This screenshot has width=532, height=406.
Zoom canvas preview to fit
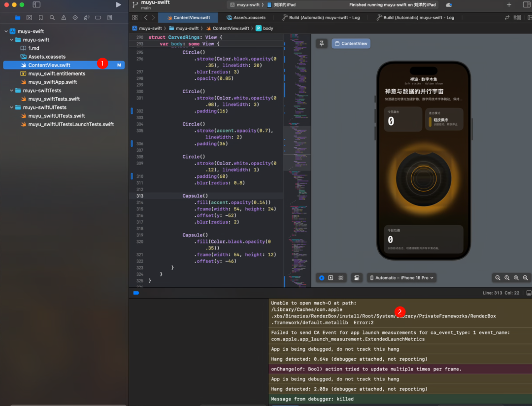516,278
